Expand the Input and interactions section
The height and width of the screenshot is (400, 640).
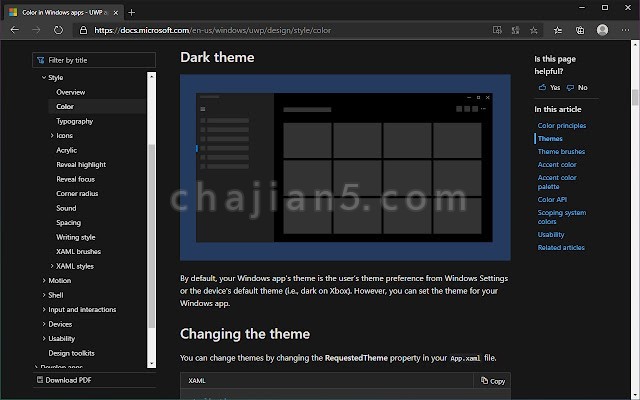[44, 309]
